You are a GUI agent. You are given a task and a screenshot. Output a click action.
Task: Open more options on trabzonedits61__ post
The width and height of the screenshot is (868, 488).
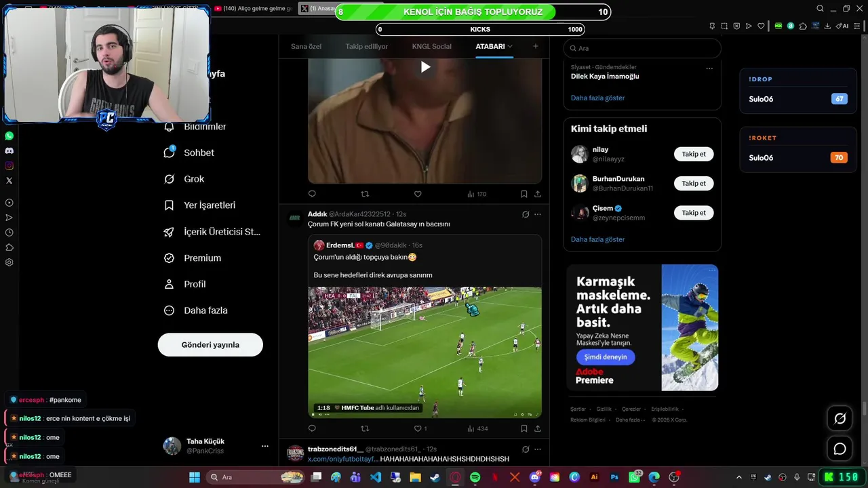pyautogui.click(x=538, y=449)
